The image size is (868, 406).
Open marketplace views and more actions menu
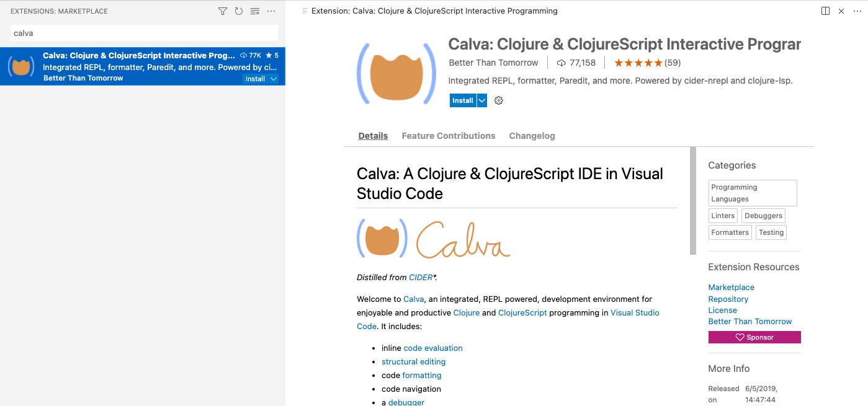[271, 11]
